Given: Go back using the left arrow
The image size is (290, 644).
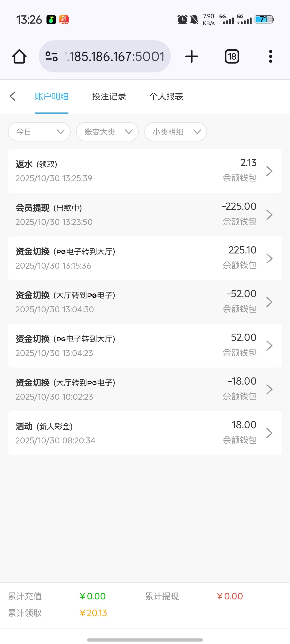Looking at the screenshot, I should [x=13, y=96].
